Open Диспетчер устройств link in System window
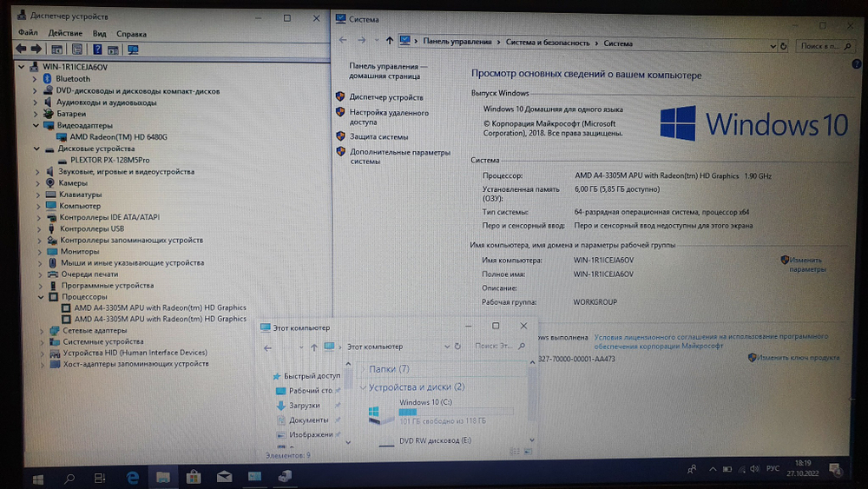 (386, 97)
